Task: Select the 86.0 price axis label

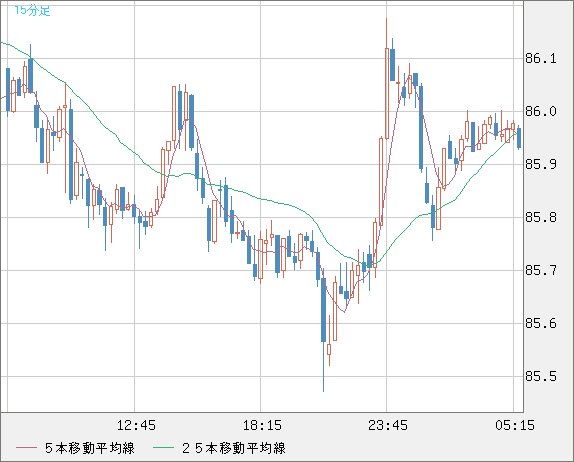Action: tap(541, 111)
